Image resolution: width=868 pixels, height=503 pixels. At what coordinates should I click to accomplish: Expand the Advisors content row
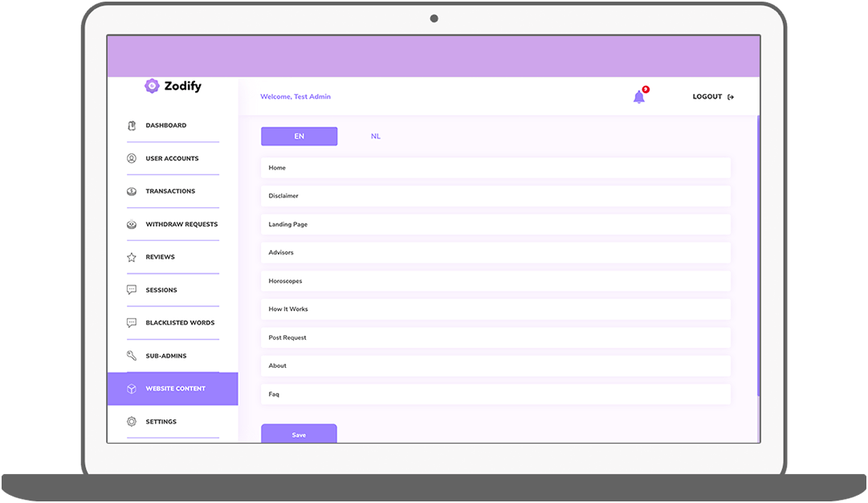tap(495, 252)
